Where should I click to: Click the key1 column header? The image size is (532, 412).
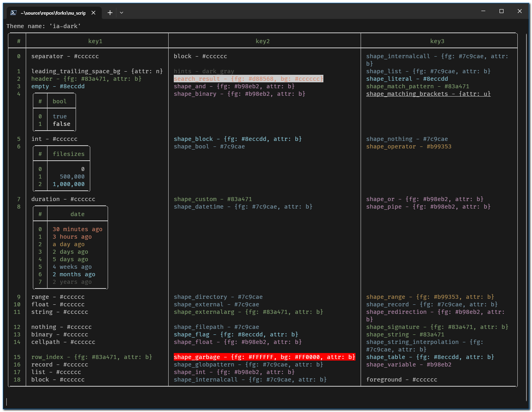coord(95,41)
